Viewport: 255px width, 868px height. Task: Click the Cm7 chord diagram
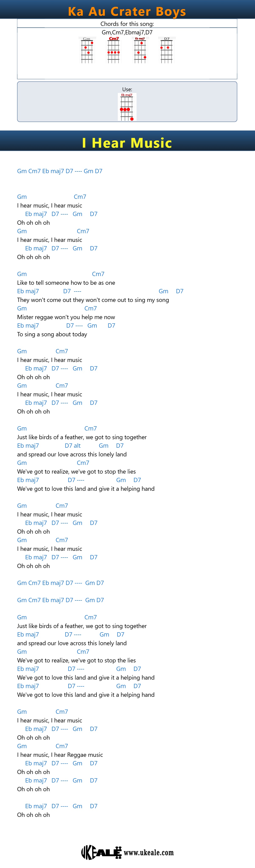coord(114,50)
